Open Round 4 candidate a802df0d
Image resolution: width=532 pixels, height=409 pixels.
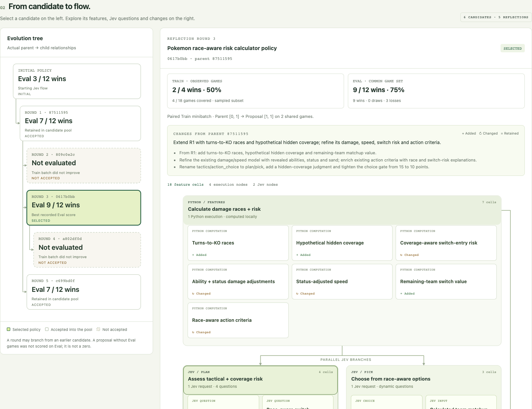[87, 250]
